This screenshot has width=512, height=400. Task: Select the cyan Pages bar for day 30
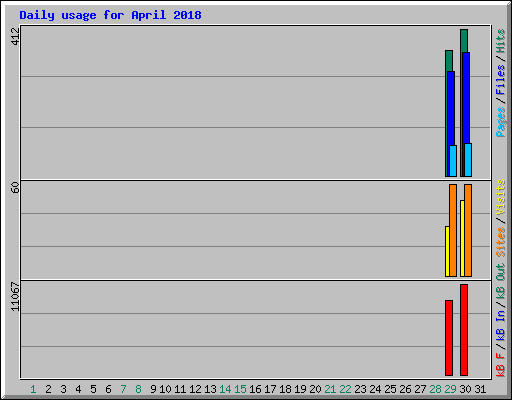(x=468, y=160)
